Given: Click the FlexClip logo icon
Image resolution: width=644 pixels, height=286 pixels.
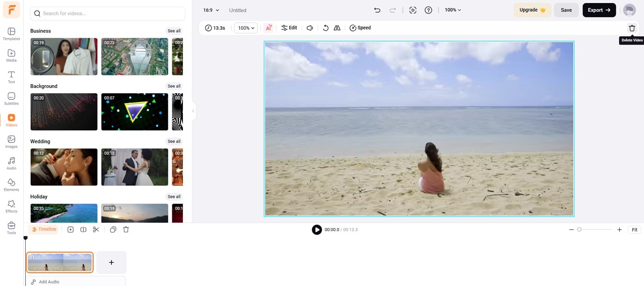Looking at the screenshot, I should coord(11,10).
